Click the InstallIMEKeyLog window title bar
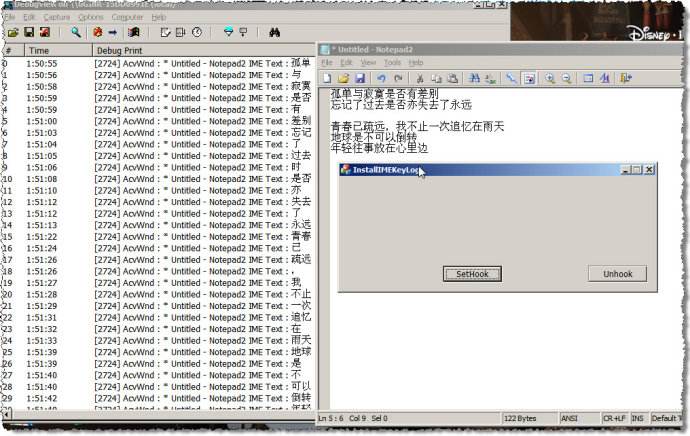This screenshot has width=690, height=436. (x=480, y=170)
